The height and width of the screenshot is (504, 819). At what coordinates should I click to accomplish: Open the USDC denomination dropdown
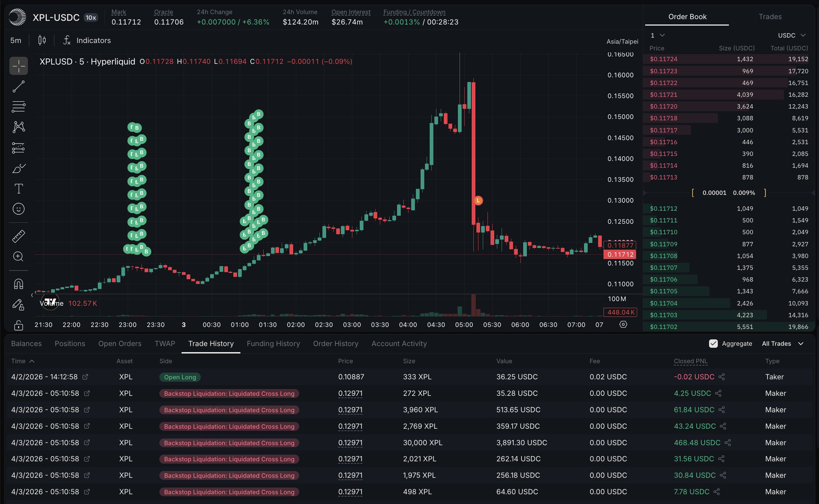pos(791,35)
